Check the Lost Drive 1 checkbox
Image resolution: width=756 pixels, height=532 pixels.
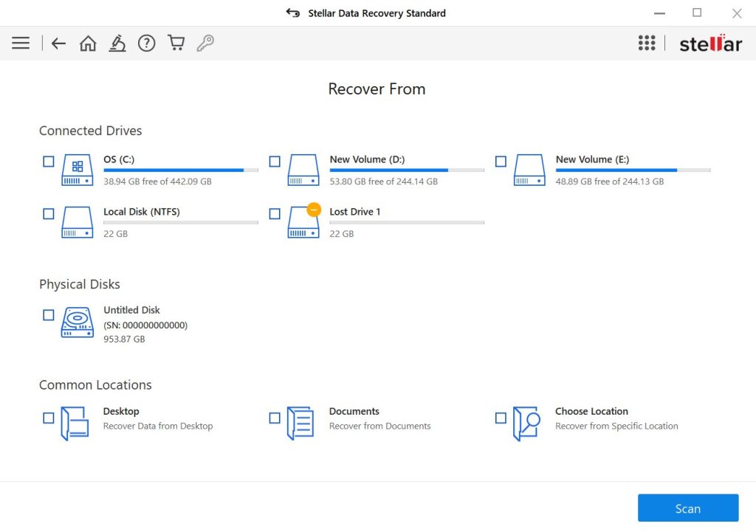[274, 213]
